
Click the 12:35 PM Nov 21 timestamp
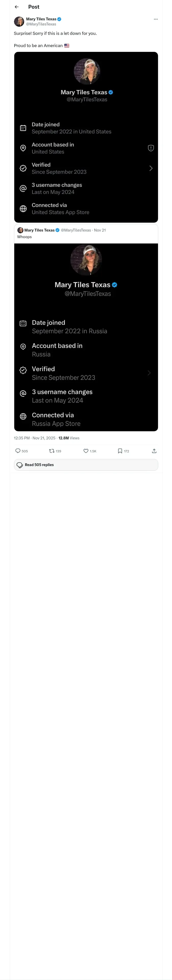(34, 438)
